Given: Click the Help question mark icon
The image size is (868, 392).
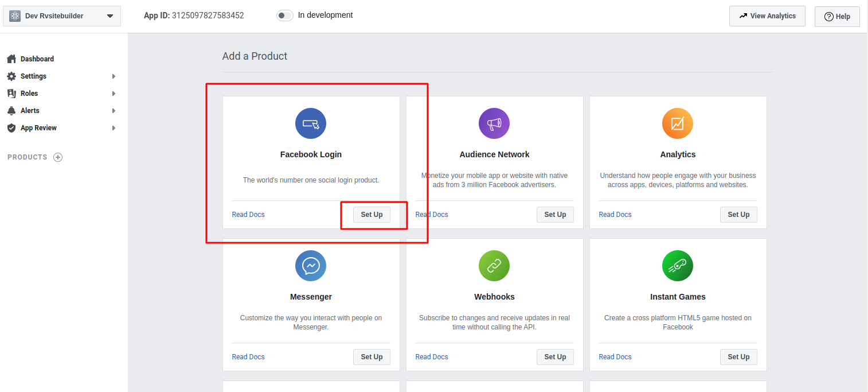Looking at the screenshot, I should pos(828,17).
